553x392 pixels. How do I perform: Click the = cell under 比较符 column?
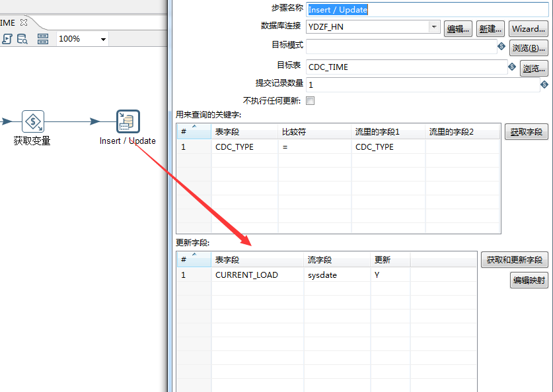coord(314,147)
